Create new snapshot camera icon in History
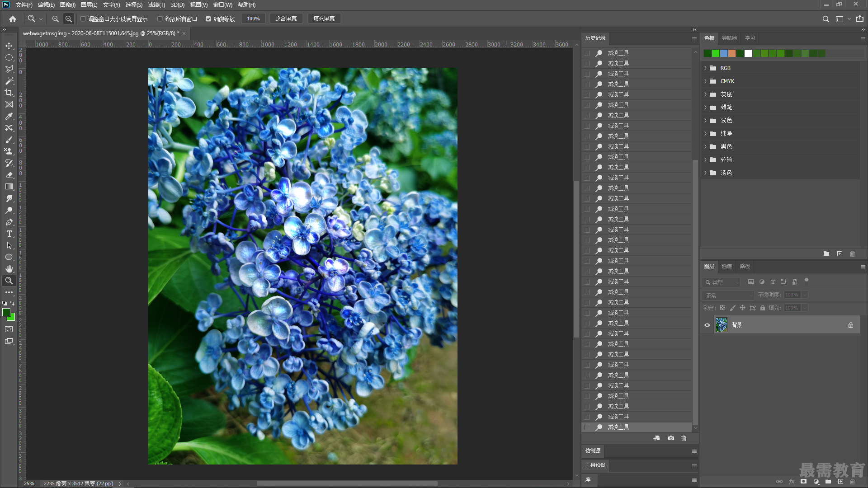868x488 pixels. point(671,438)
